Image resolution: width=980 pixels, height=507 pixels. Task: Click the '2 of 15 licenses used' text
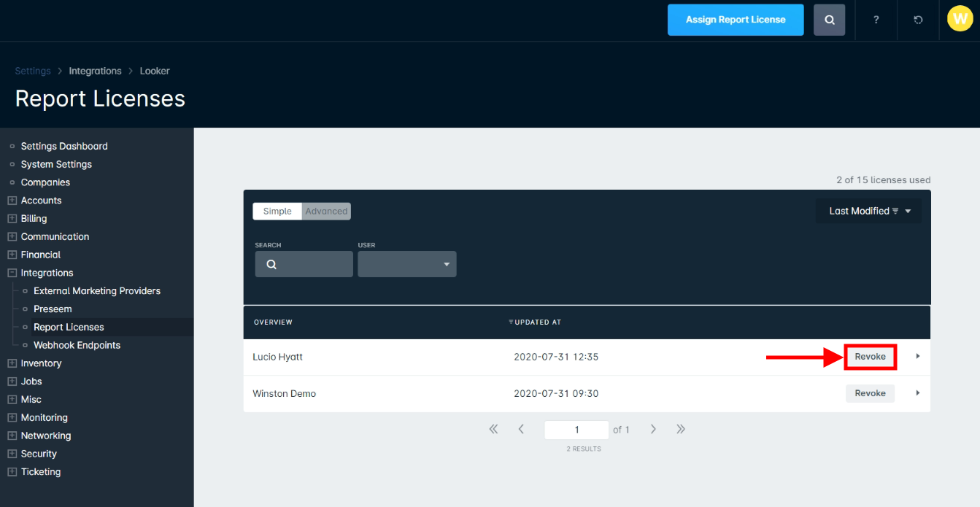point(883,180)
